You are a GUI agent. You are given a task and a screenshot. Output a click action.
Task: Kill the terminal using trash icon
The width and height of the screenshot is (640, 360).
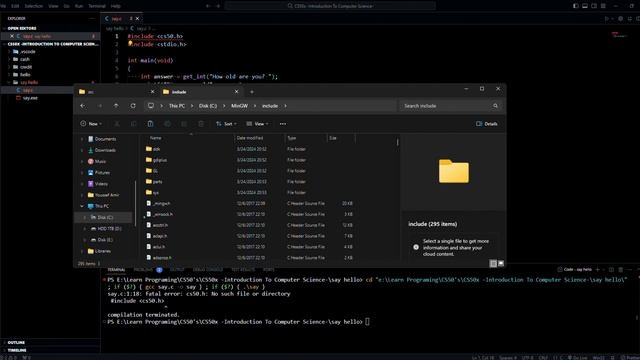620,269
